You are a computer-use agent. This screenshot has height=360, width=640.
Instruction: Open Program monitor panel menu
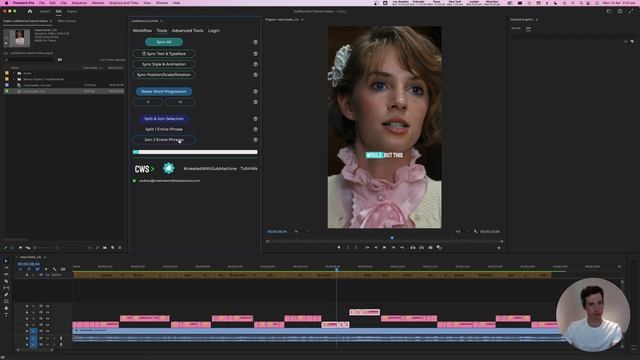coord(302,20)
